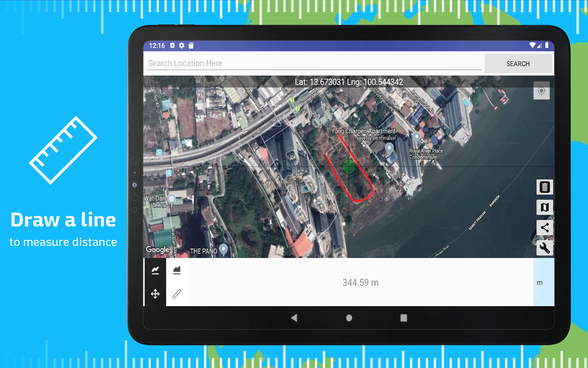588x368 pixels.
Task: Click the Lat/Lng coordinates readout
Action: click(x=349, y=82)
